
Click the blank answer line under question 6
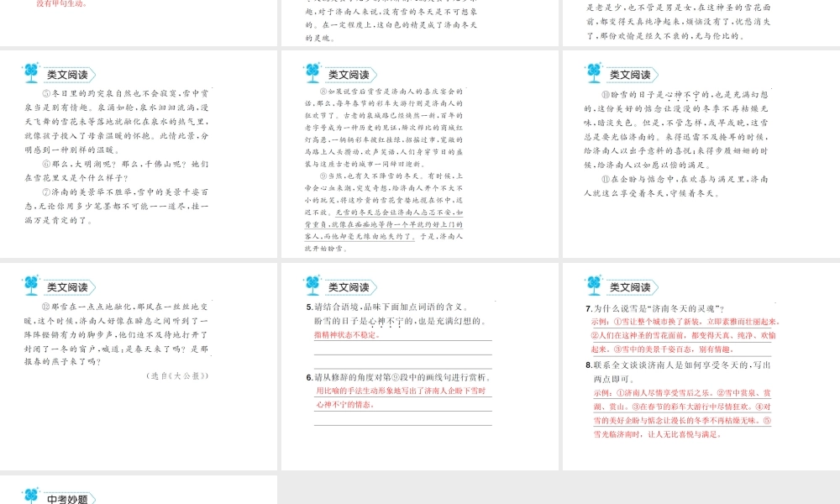pos(402,420)
